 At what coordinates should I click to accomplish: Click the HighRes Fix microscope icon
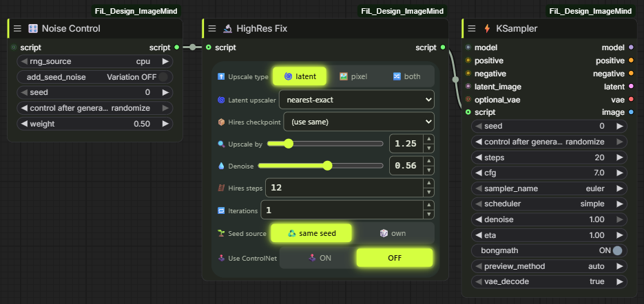coord(227,28)
